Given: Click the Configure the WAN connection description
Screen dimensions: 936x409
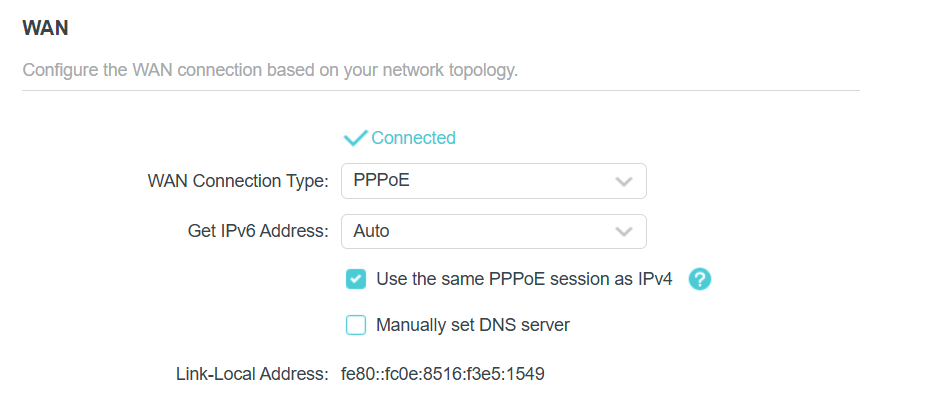Looking at the screenshot, I should (270, 70).
